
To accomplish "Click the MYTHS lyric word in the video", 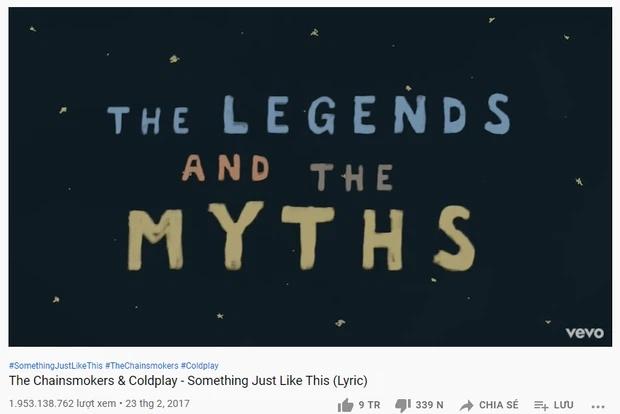I will [301, 236].
